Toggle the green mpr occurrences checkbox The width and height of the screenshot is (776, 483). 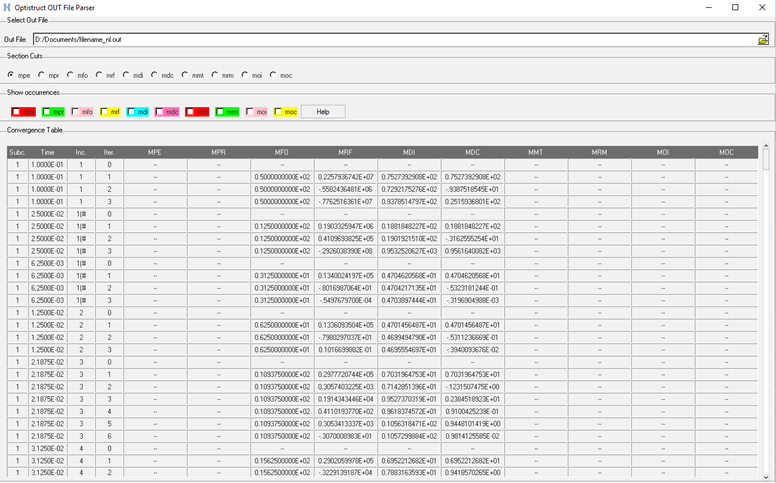click(47, 111)
